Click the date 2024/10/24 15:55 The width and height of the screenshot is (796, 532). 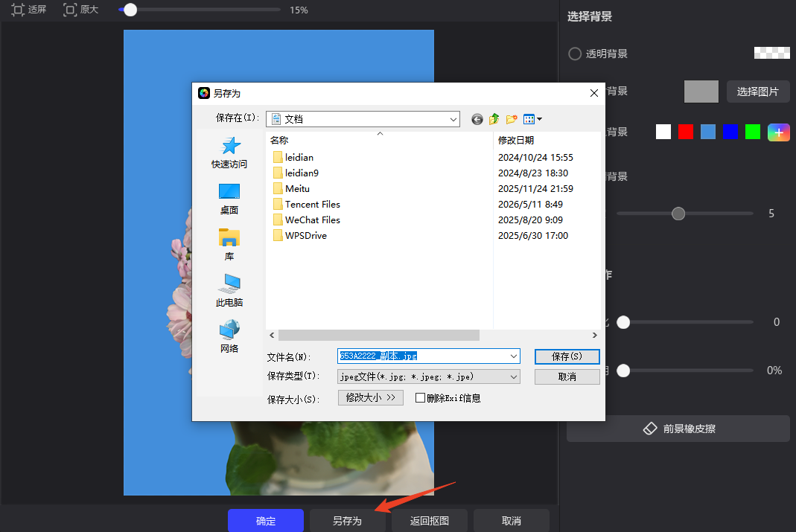(535, 157)
